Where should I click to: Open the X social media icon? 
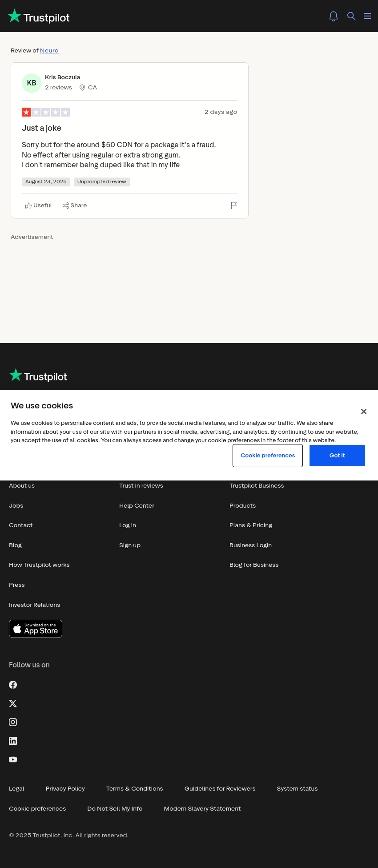13,703
